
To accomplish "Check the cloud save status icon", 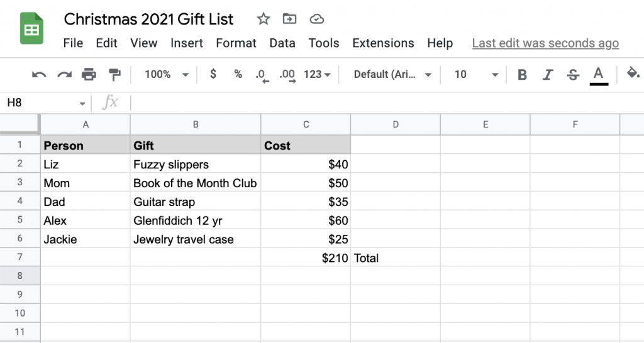I will [x=317, y=19].
